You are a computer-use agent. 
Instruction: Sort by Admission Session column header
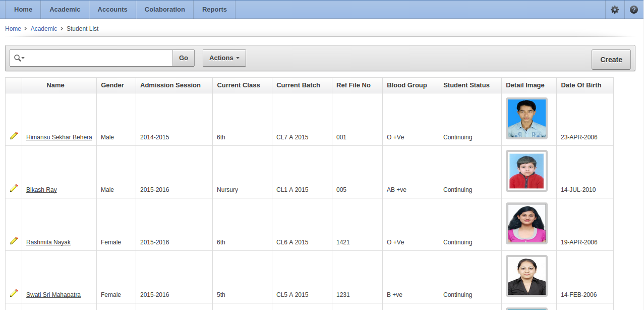click(x=170, y=85)
